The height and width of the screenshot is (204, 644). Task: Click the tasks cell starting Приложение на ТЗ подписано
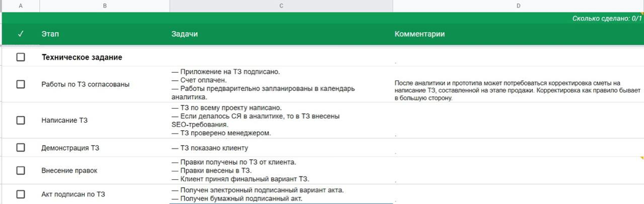click(281, 85)
